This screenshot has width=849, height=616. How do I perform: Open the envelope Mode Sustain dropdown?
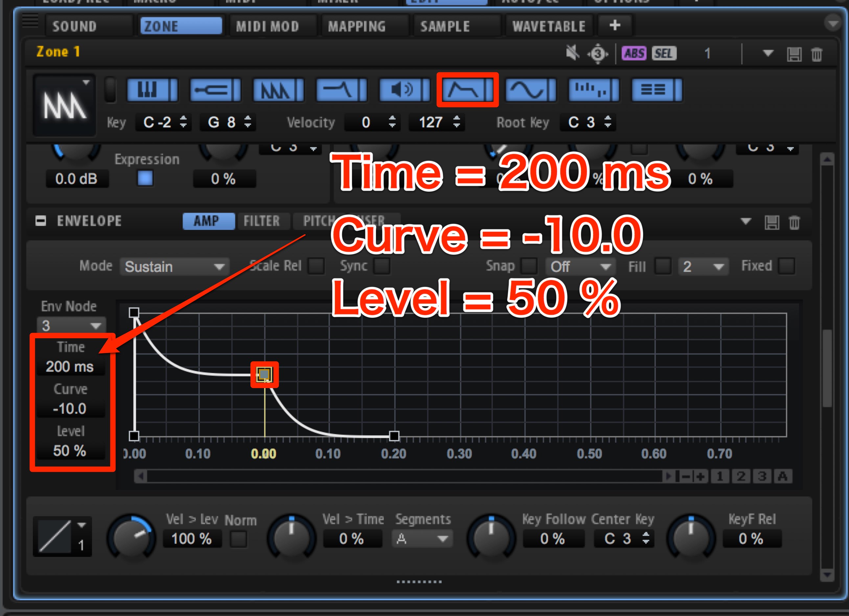(174, 267)
